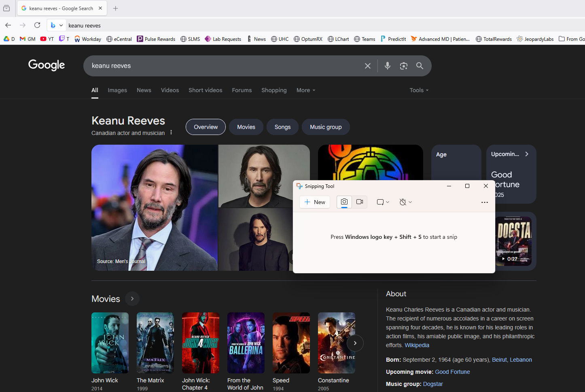Open Dogstar music group link

(433, 384)
